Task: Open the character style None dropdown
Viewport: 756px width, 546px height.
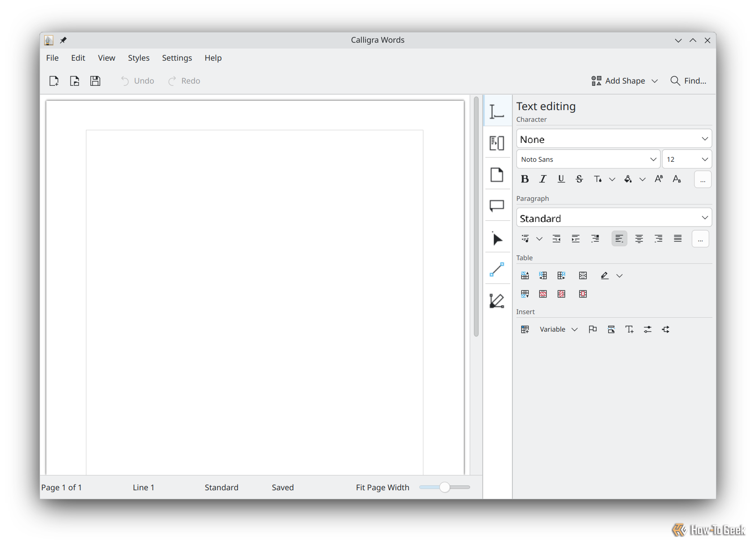Action: (614, 138)
